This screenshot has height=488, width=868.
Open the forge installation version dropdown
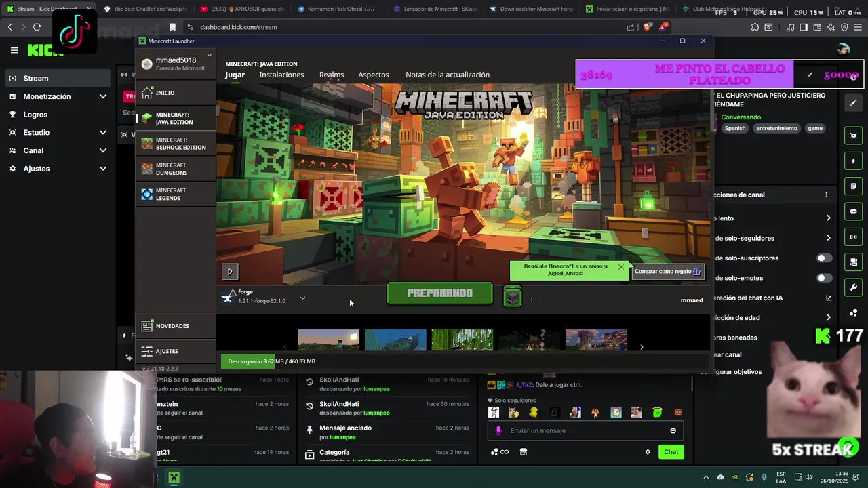click(302, 298)
